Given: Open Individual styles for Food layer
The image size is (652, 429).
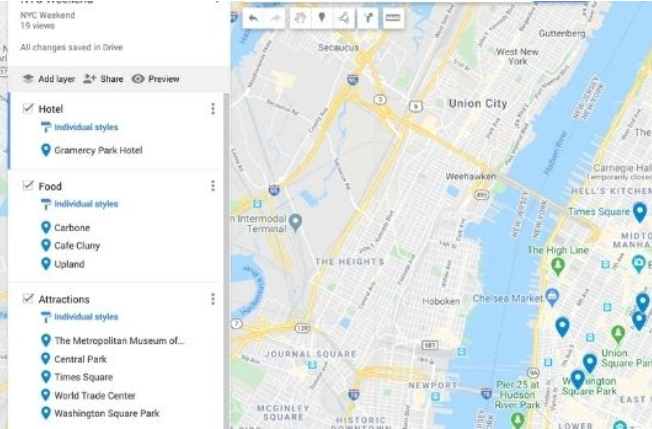Looking at the screenshot, I should pos(86,204).
